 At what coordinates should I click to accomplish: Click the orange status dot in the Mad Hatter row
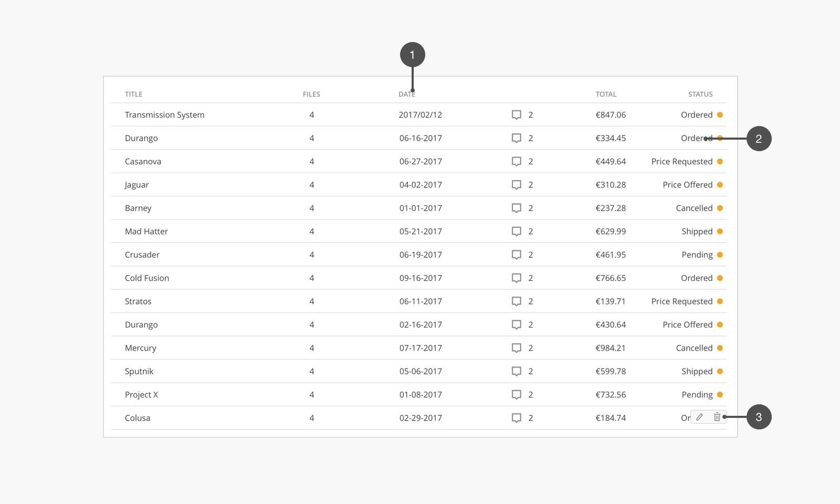(x=720, y=232)
